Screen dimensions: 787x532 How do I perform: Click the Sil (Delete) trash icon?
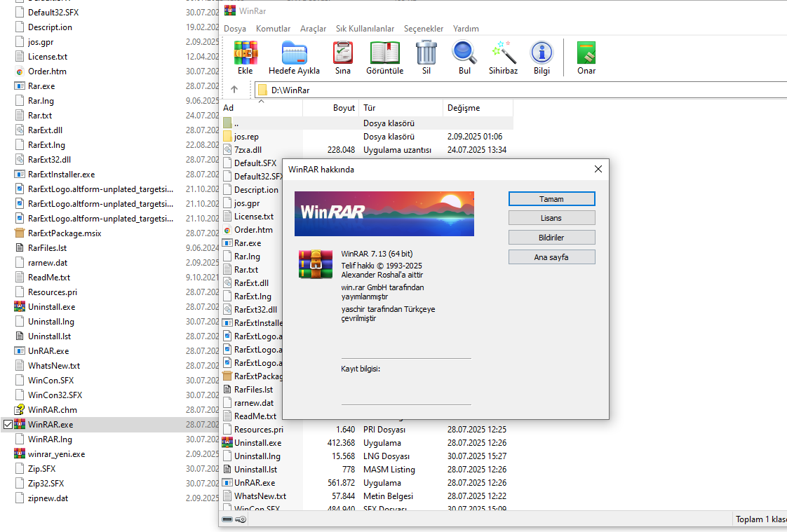coord(426,53)
